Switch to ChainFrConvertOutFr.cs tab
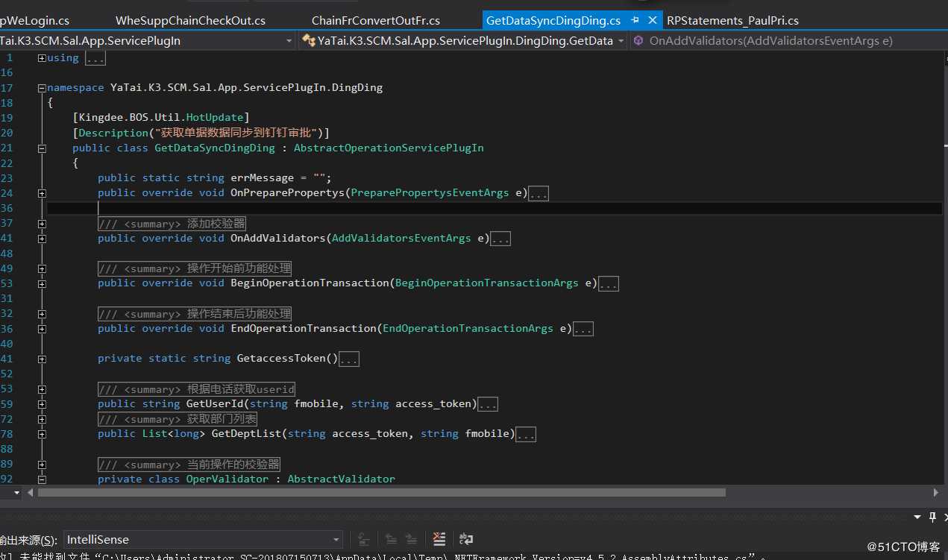The image size is (948, 560). [x=376, y=21]
